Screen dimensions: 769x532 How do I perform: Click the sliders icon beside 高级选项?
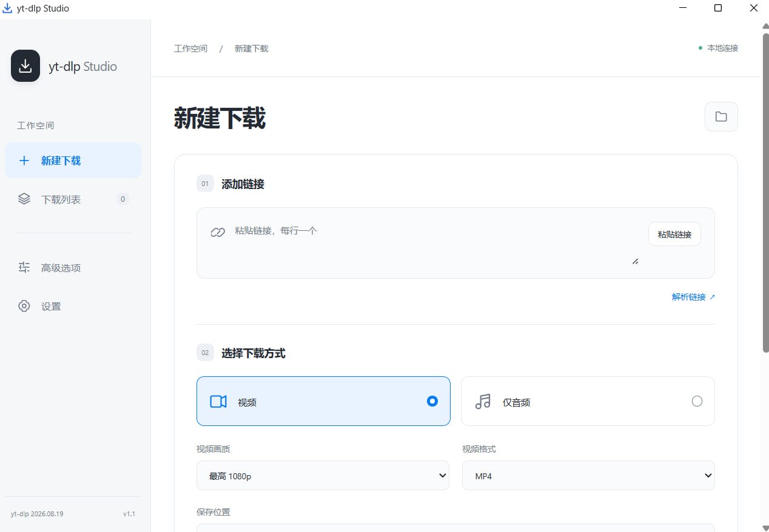(24, 267)
